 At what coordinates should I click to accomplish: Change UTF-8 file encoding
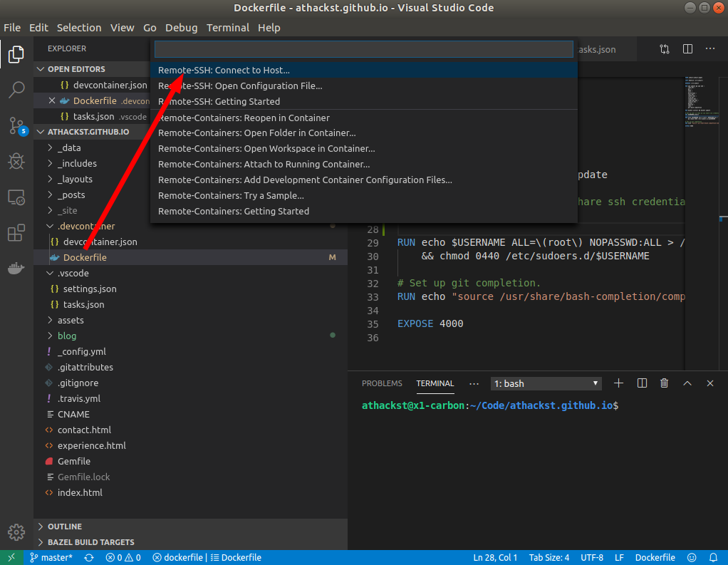592,557
